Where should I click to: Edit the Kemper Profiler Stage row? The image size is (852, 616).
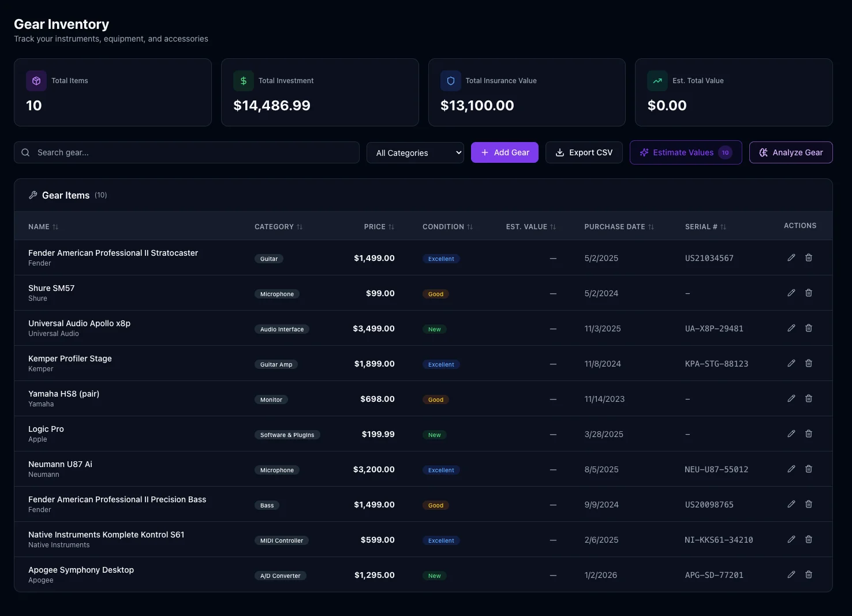[791, 363]
